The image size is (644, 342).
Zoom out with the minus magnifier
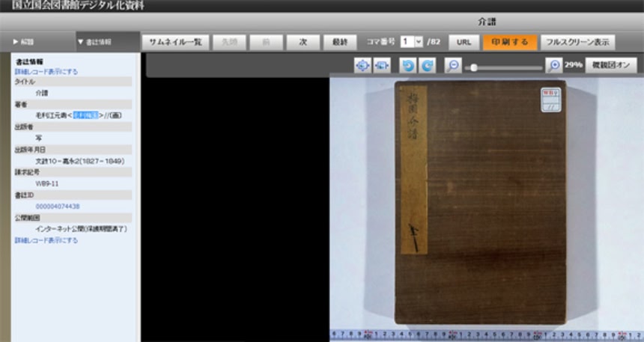coord(452,66)
